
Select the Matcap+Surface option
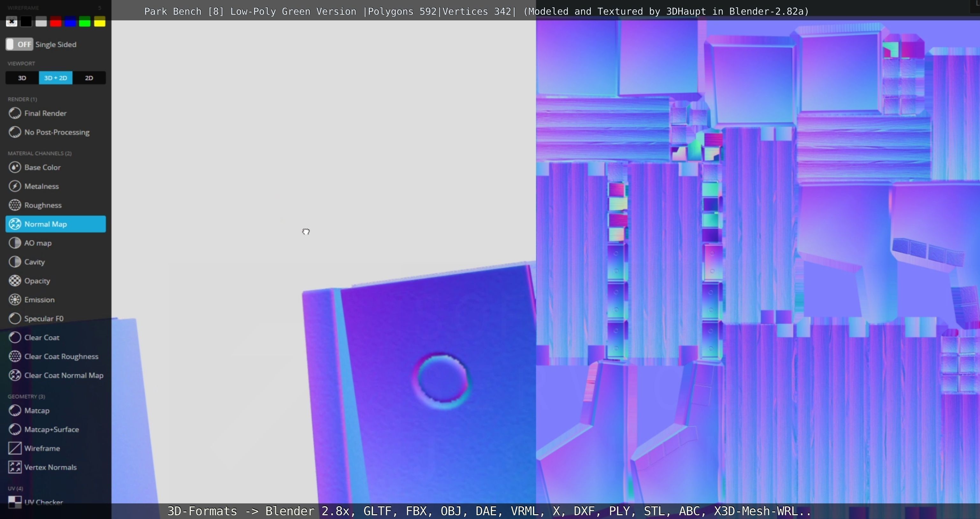[51, 429]
